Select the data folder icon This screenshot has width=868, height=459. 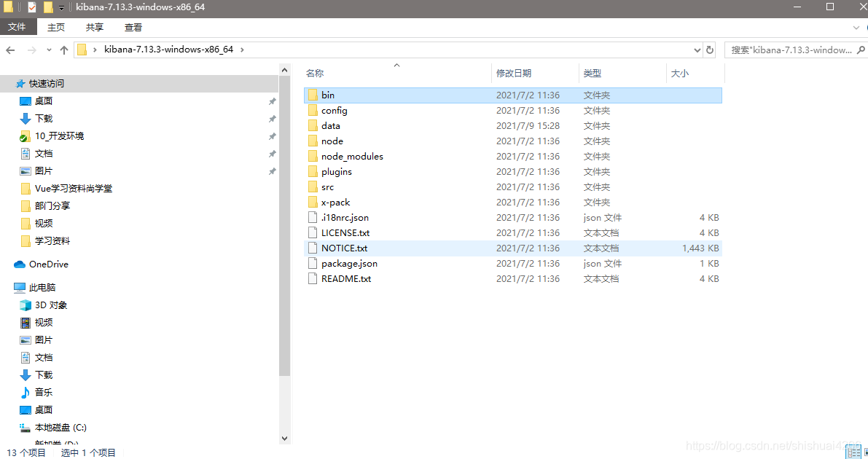313,126
